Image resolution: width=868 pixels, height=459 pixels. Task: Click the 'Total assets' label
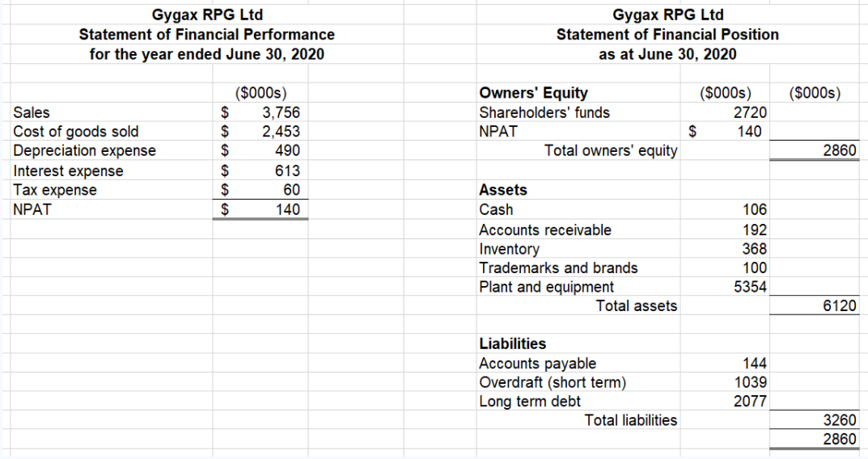[x=637, y=305]
